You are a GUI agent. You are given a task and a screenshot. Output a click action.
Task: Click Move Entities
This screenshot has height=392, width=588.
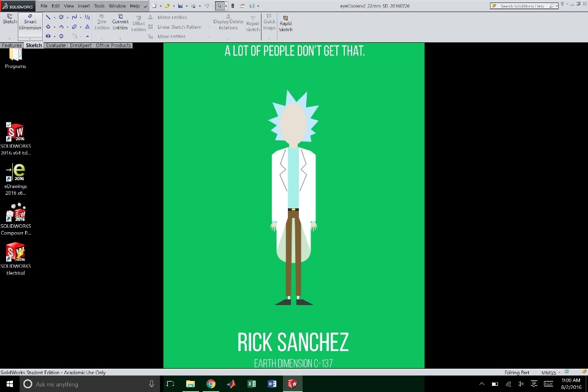coord(167,36)
